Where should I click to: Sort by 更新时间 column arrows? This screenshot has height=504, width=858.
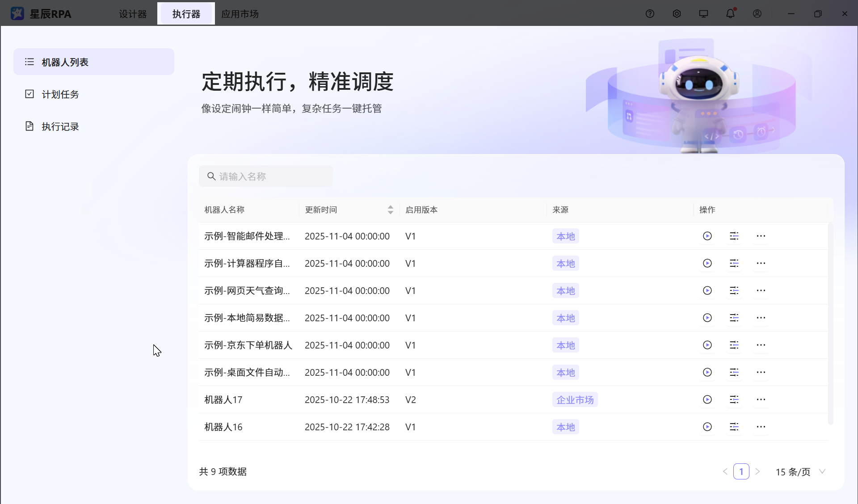[x=390, y=210]
